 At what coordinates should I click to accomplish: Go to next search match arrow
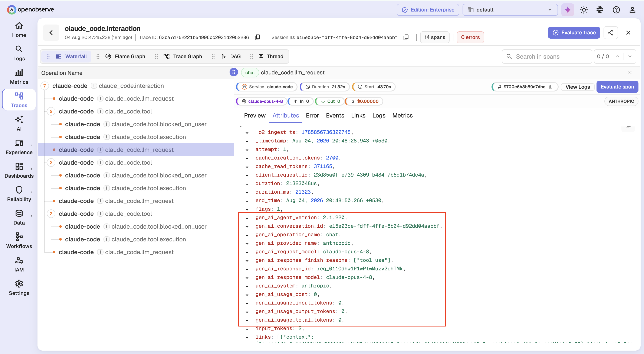630,57
